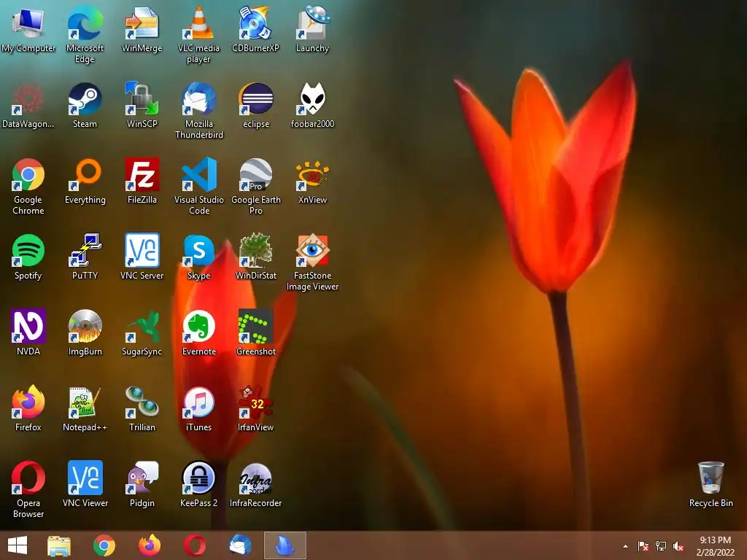Click the Pidgin desktop shortcut
747x560 pixels.
click(x=142, y=484)
